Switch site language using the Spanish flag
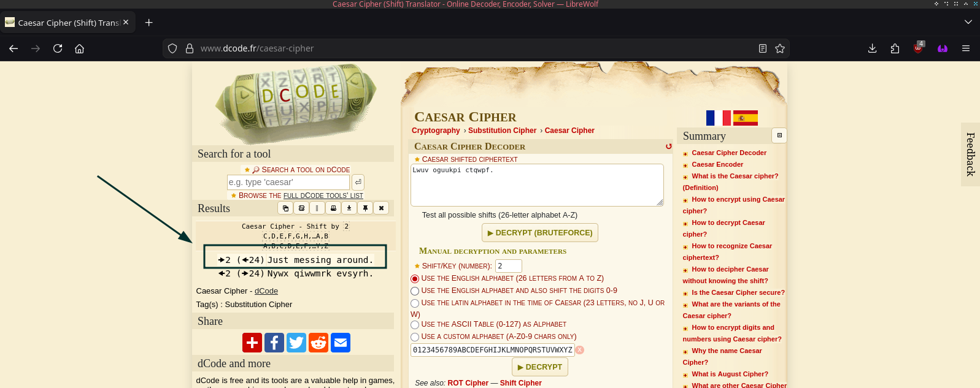 click(745, 118)
